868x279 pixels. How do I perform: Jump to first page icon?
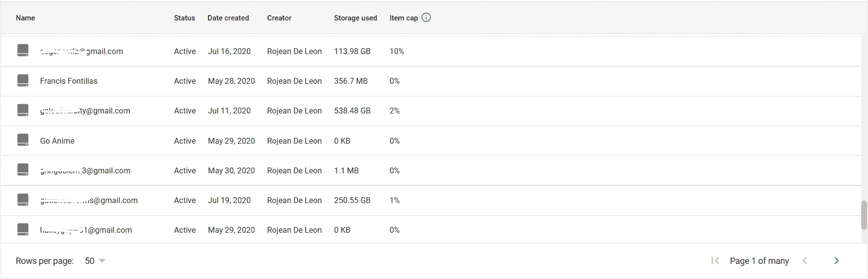click(715, 260)
